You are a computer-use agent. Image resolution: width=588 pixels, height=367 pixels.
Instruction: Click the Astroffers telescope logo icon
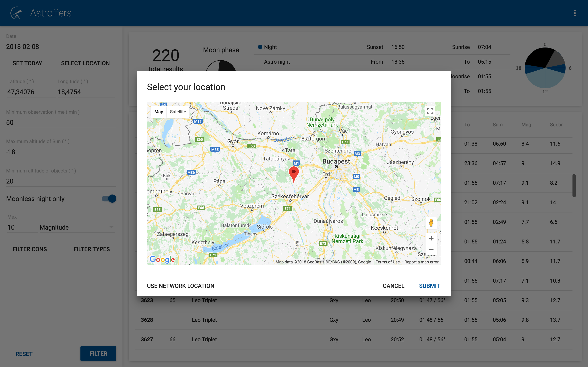[16, 13]
